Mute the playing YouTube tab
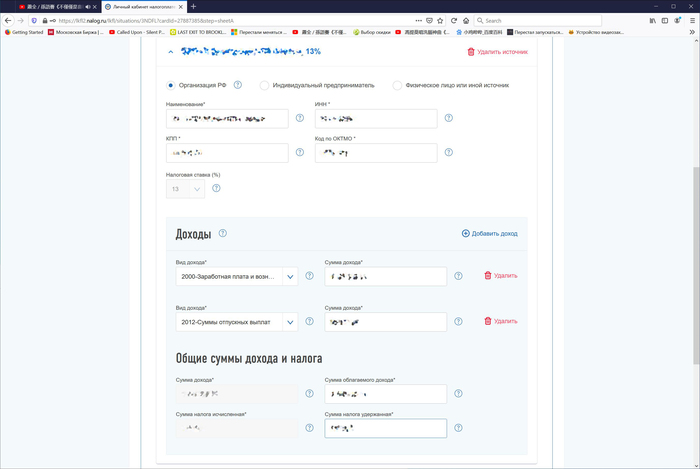Screen dimensions: 700x469 [88, 7]
